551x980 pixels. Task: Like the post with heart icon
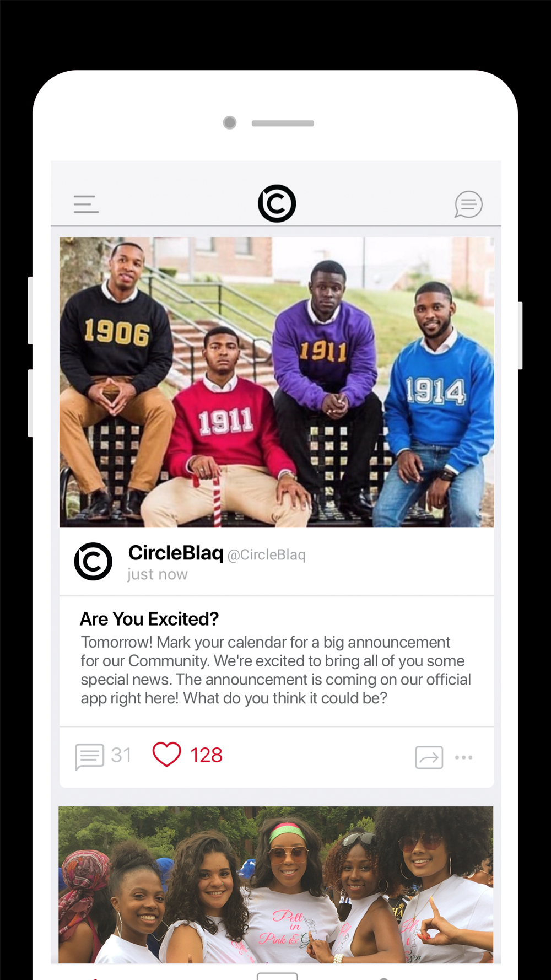click(x=167, y=755)
